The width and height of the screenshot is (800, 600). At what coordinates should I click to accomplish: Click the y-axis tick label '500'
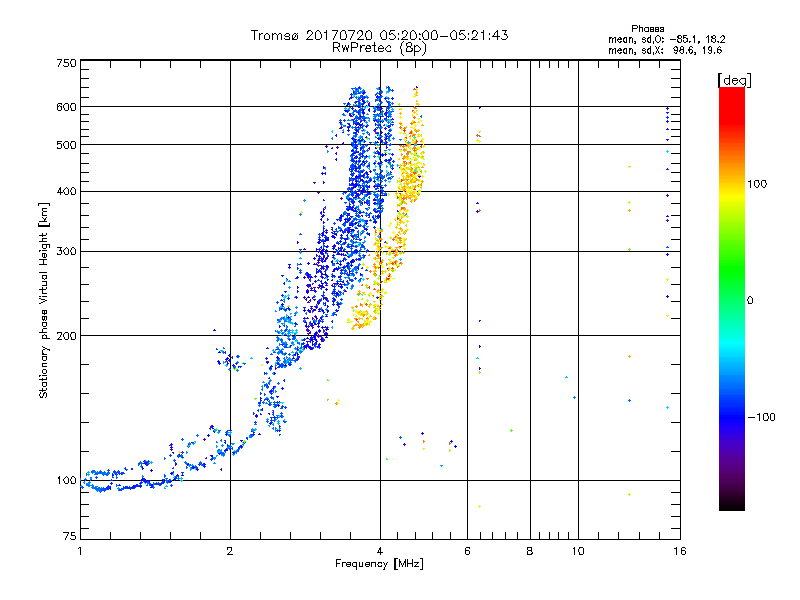[66, 145]
